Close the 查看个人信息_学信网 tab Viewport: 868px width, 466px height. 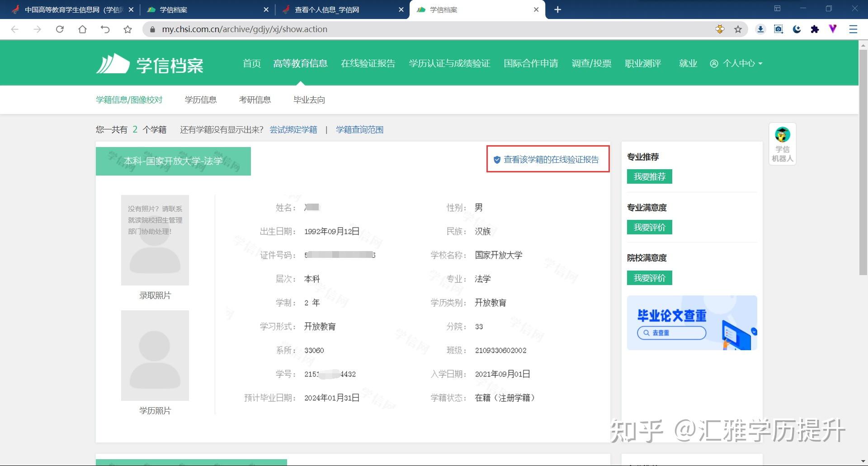point(401,10)
